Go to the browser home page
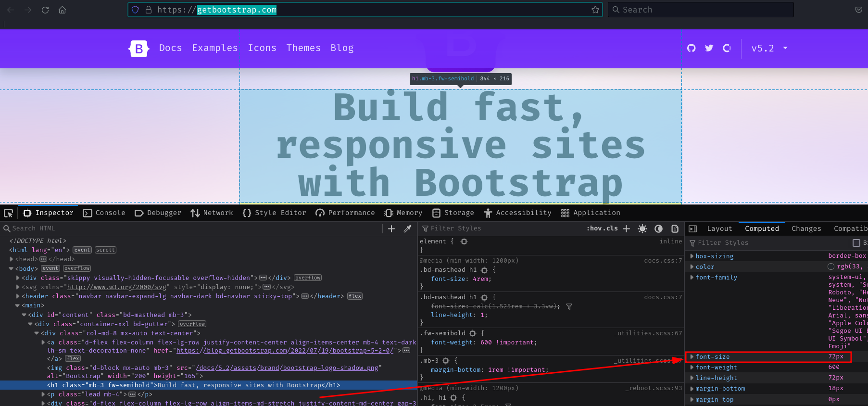Image resolution: width=868 pixels, height=406 pixels. pyautogui.click(x=63, y=10)
